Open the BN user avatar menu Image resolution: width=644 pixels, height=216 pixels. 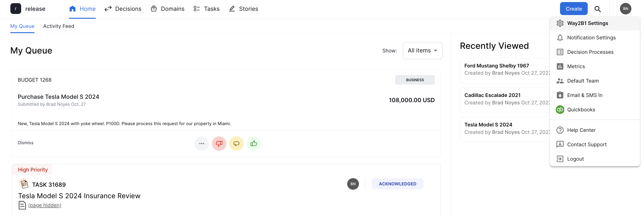tap(626, 9)
